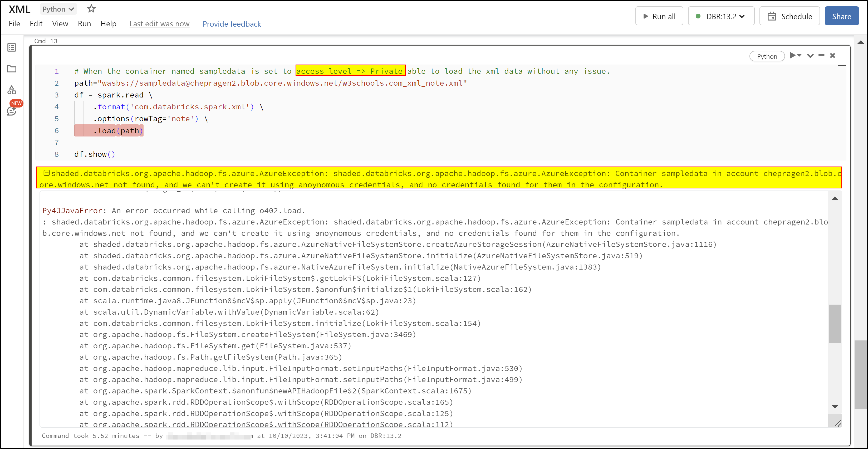The width and height of the screenshot is (868, 449).
Task: Close the Cmd 13 cell
Action: click(x=833, y=56)
